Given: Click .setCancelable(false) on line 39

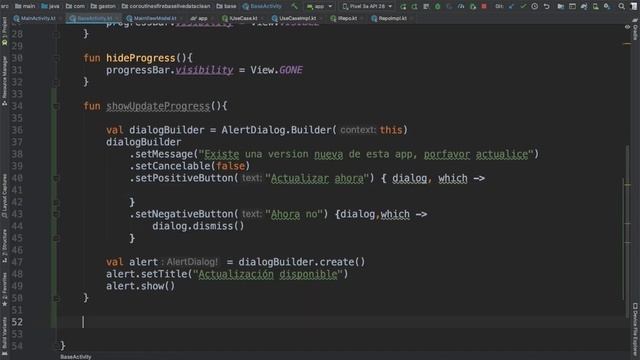Looking at the screenshot, I should (x=189, y=166).
